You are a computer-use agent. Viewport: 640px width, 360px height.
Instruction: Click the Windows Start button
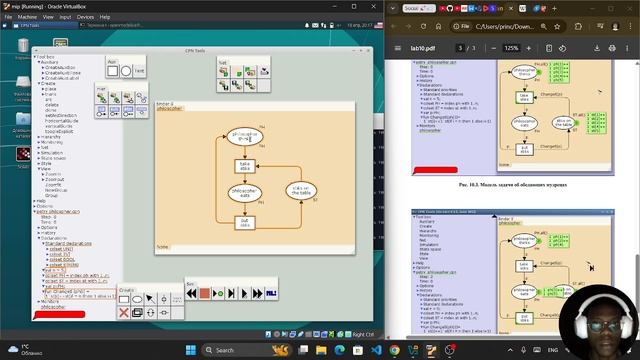tap(191, 350)
